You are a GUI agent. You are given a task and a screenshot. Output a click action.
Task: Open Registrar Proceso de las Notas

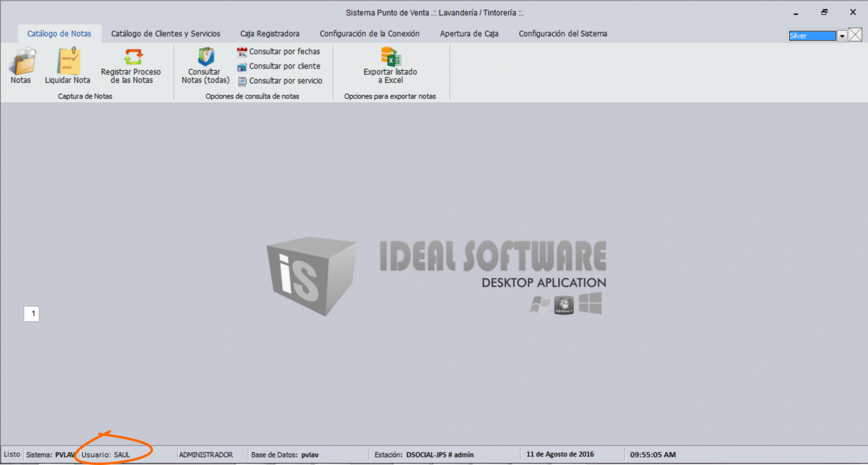tap(131, 65)
